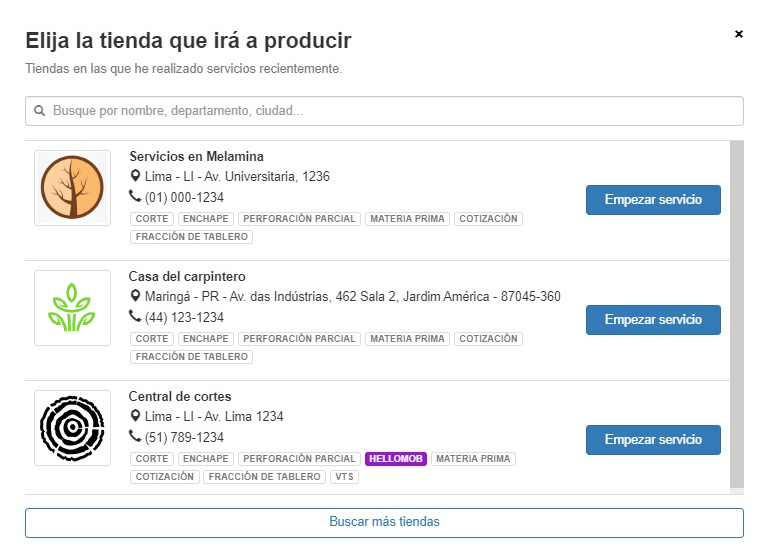Screen dimensions: 769x559
Task: Select the Casa del carpintero store name
Action: (x=187, y=276)
